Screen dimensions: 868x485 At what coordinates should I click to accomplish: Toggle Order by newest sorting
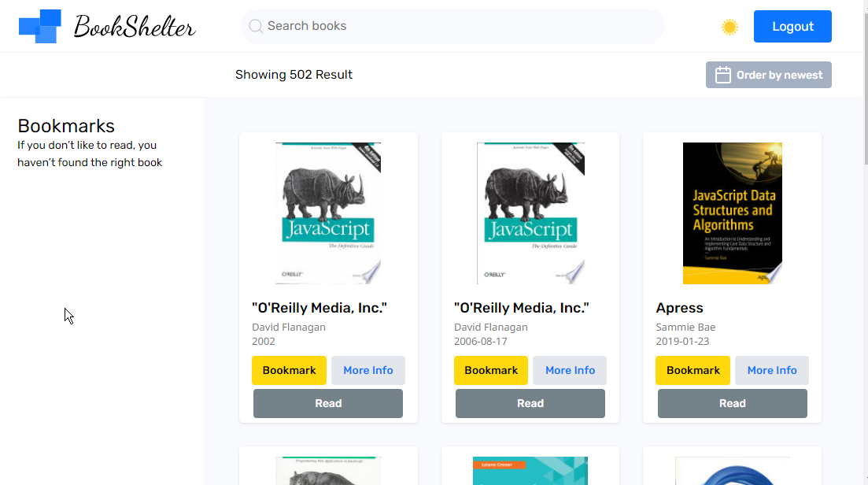click(x=769, y=75)
